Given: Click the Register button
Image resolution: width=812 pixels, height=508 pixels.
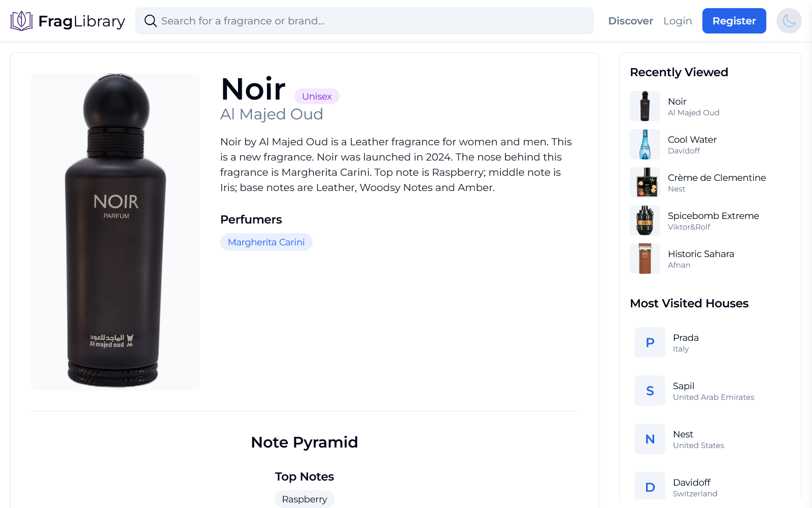Looking at the screenshot, I should (x=734, y=21).
